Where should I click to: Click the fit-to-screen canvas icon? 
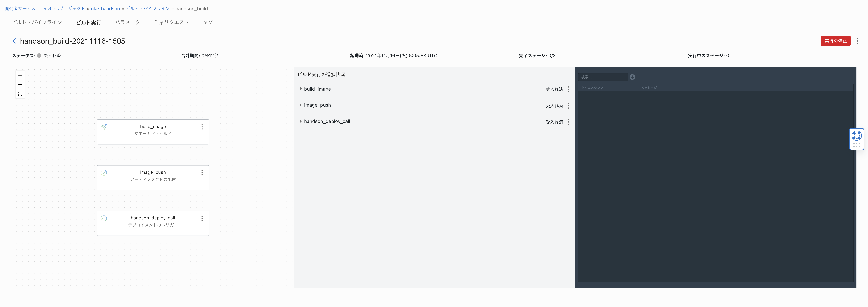20,94
